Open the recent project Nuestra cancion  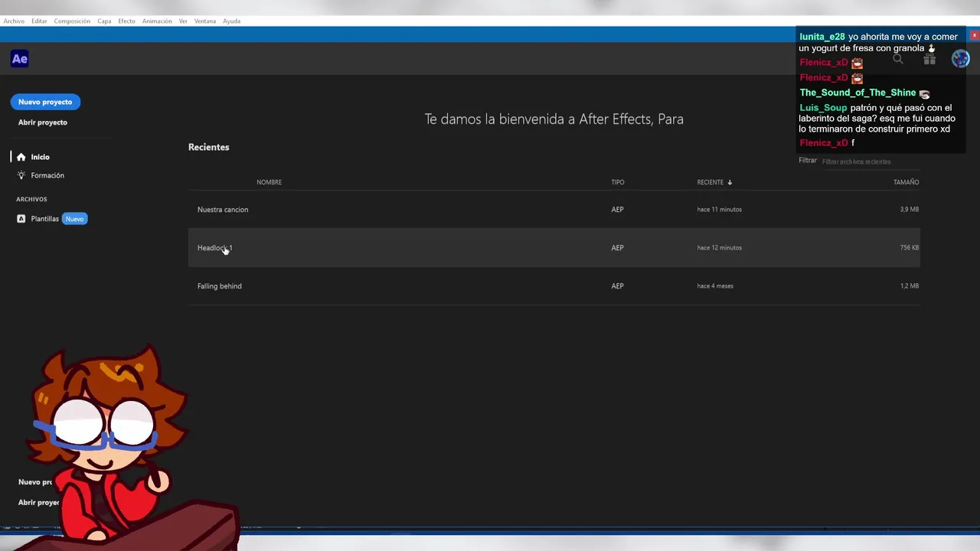click(x=554, y=210)
